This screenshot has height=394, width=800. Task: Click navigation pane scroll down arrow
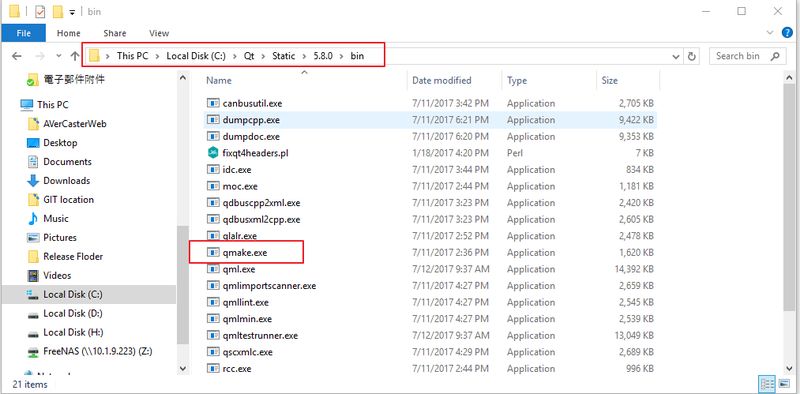(x=183, y=367)
